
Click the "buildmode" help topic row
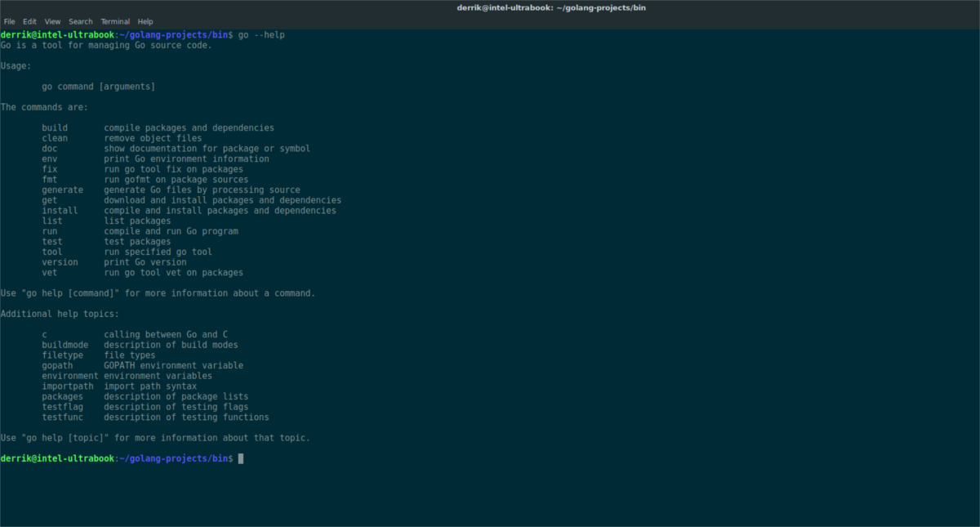140,345
